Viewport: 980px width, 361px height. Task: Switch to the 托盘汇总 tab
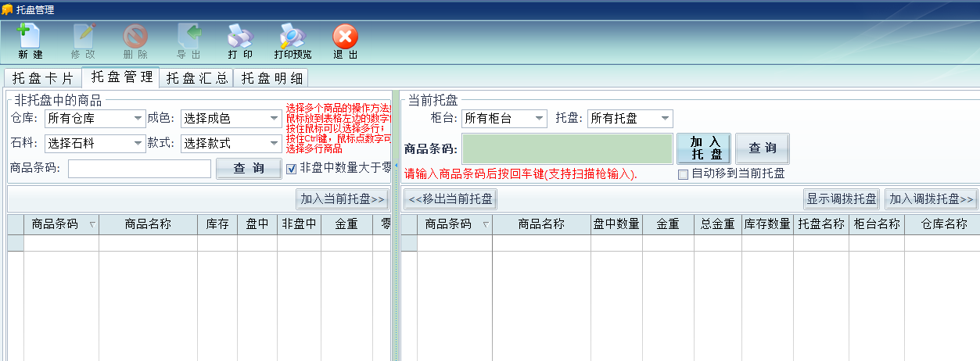click(197, 78)
